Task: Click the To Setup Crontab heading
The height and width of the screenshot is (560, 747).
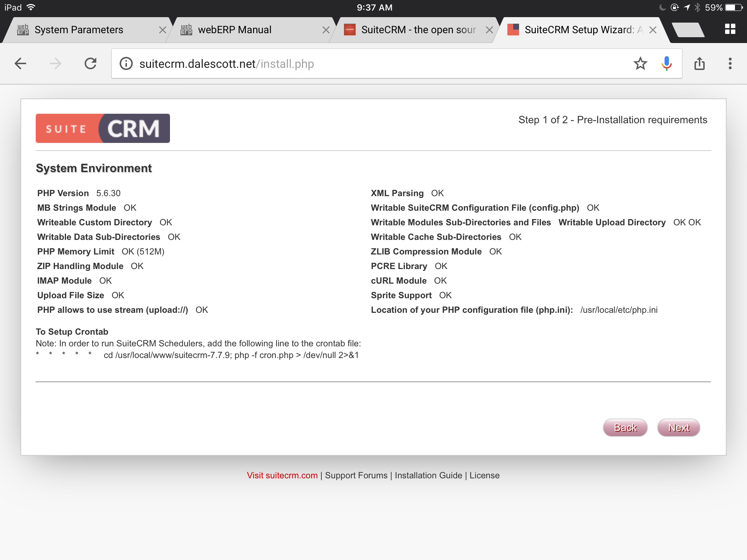Action: (72, 332)
